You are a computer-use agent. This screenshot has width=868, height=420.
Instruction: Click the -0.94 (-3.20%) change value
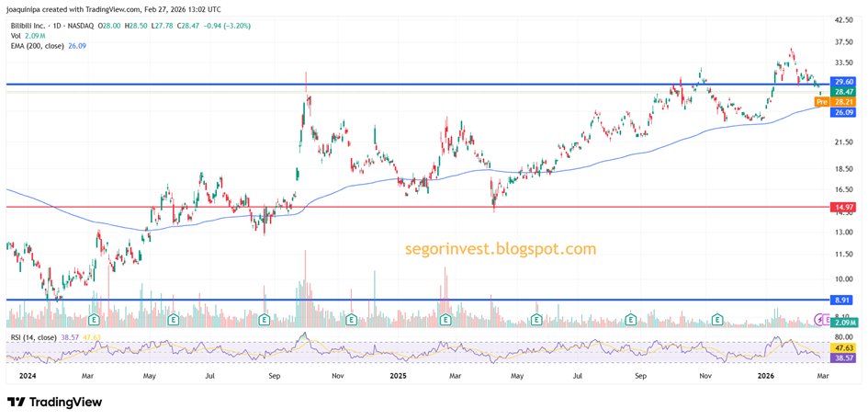[226, 26]
